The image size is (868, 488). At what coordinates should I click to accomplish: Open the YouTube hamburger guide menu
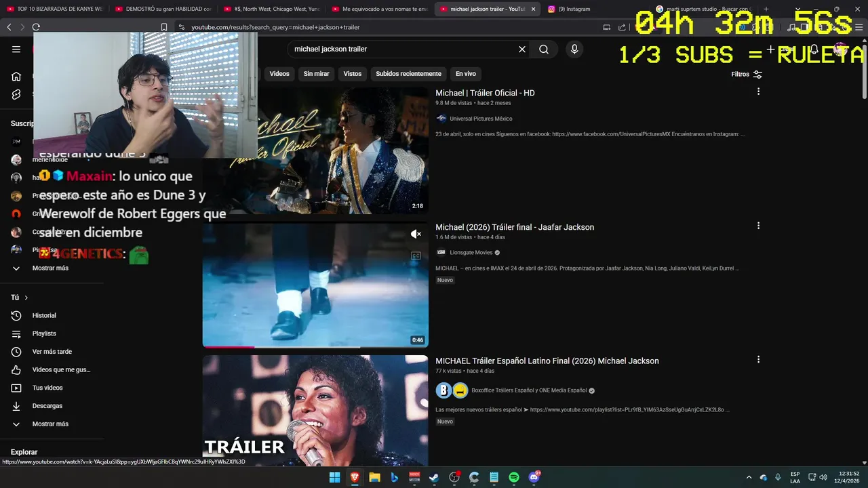click(x=16, y=49)
